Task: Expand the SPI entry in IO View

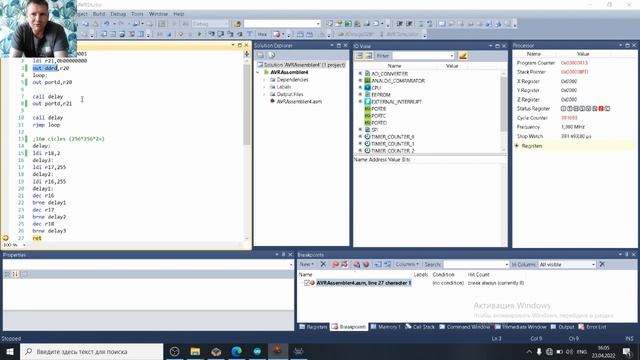Action: (360, 129)
